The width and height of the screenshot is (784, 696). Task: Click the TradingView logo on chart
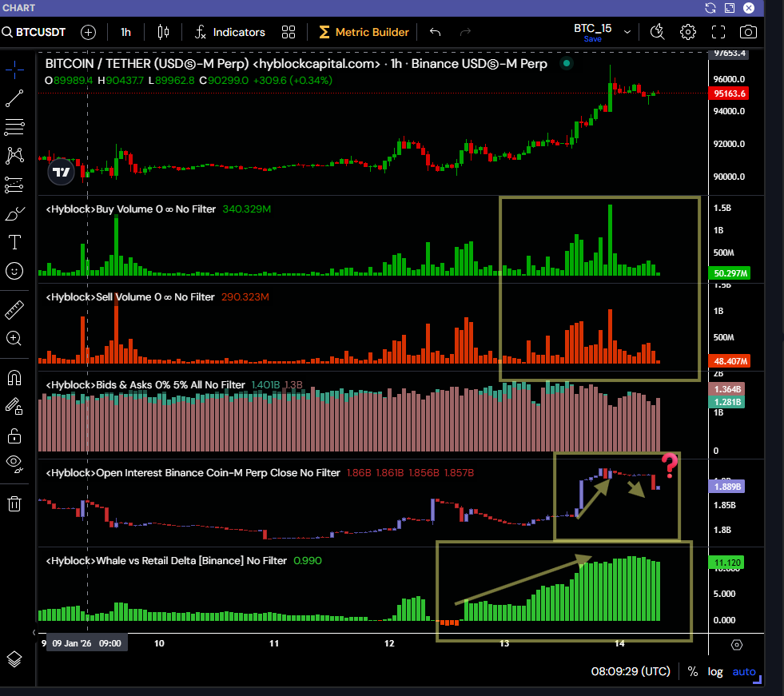61,172
